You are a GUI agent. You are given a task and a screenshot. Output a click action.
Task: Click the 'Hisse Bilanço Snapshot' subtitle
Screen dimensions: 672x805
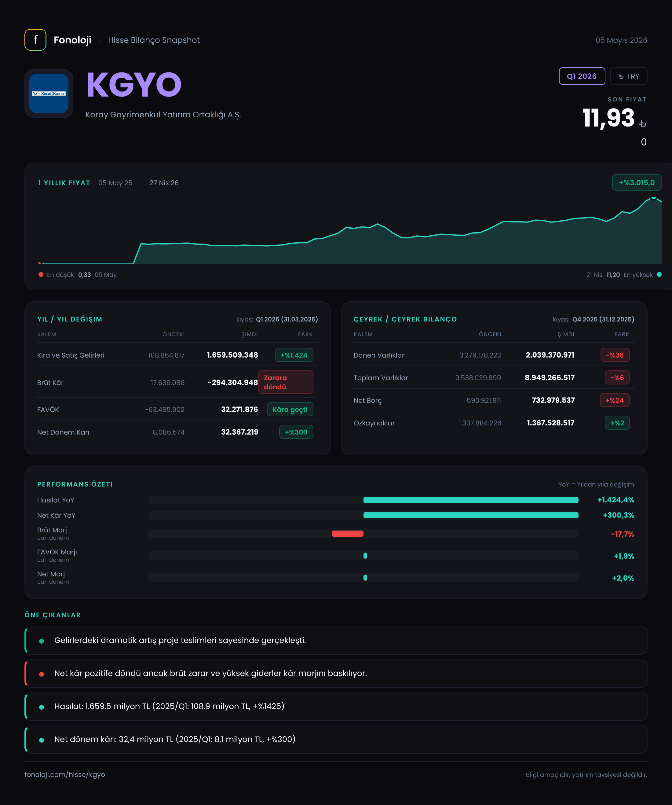click(154, 40)
